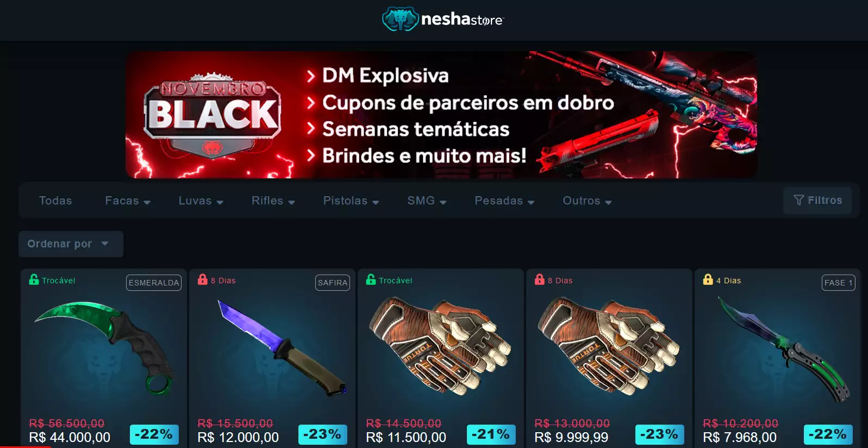The height and width of the screenshot is (448, 868).
Task: Click the Neshastore cobra logo
Action: (x=400, y=19)
